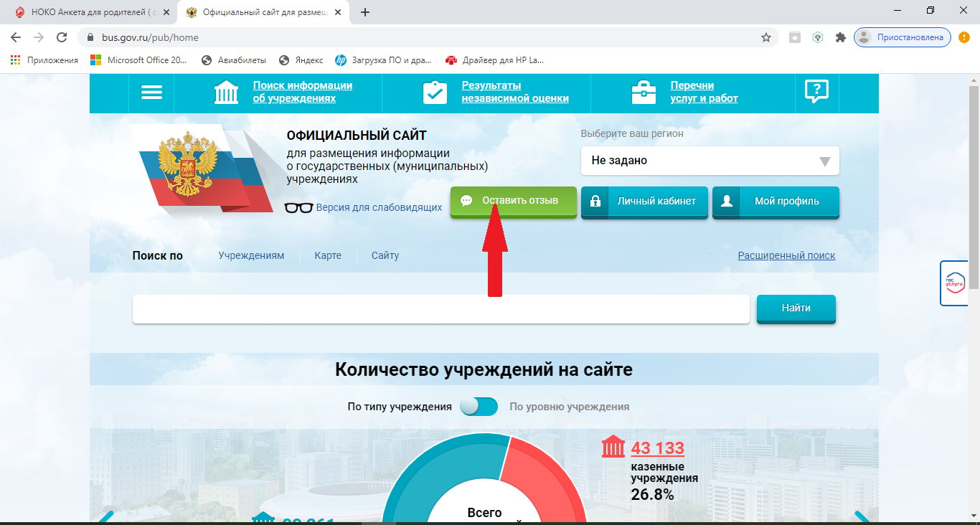Screen dimensions: 980x525
Task: Select the По уровню учреждения label
Action: pyautogui.click(x=570, y=407)
